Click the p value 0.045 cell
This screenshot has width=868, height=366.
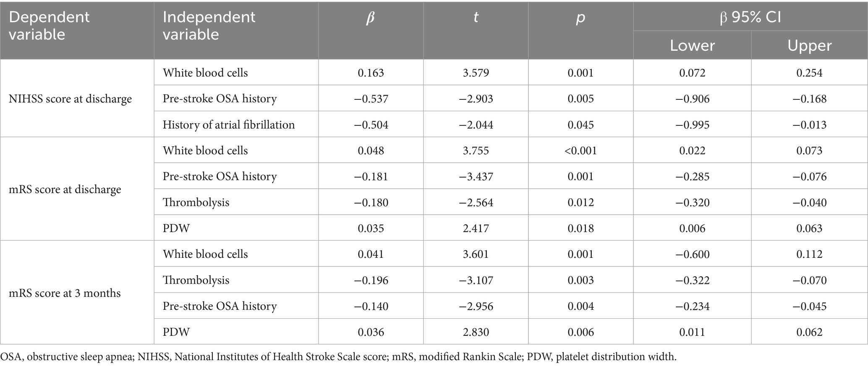[x=580, y=125]
